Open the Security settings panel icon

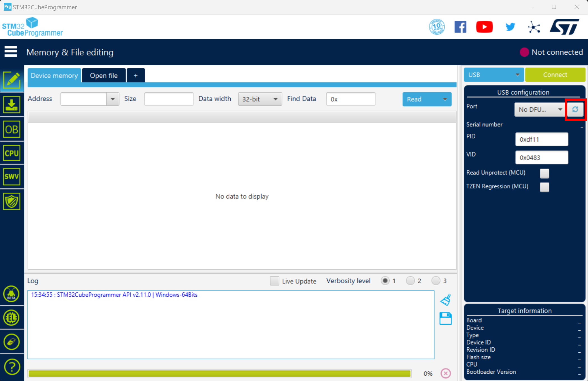[x=11, y=200]
